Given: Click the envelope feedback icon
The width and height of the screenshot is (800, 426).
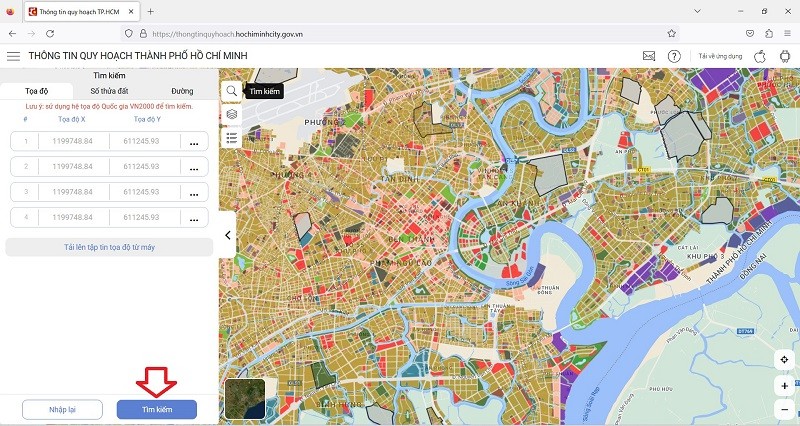Looking at the screenshot, I should (x=649, y=57).
